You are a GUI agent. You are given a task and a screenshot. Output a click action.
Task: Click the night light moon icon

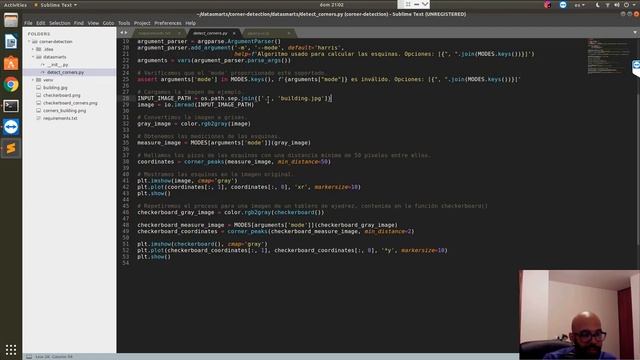coord(598,5)
